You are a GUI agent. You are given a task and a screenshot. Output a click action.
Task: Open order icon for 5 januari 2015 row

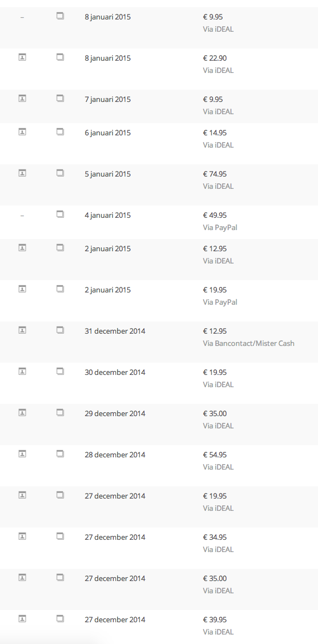[x=60, y=173]
